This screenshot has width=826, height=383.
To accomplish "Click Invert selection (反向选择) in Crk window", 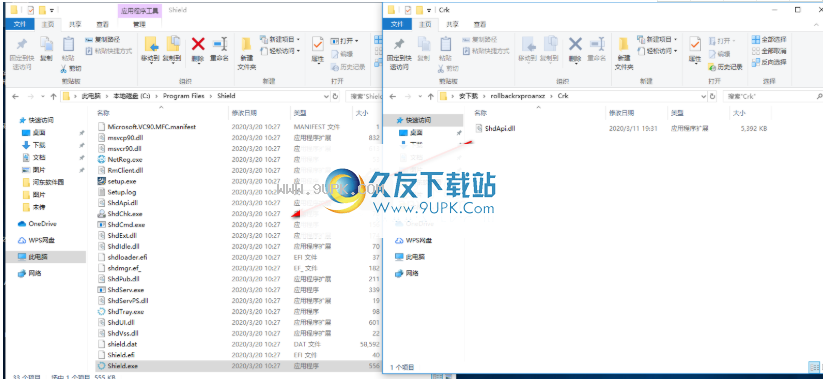I will click(x=769, y=62).
